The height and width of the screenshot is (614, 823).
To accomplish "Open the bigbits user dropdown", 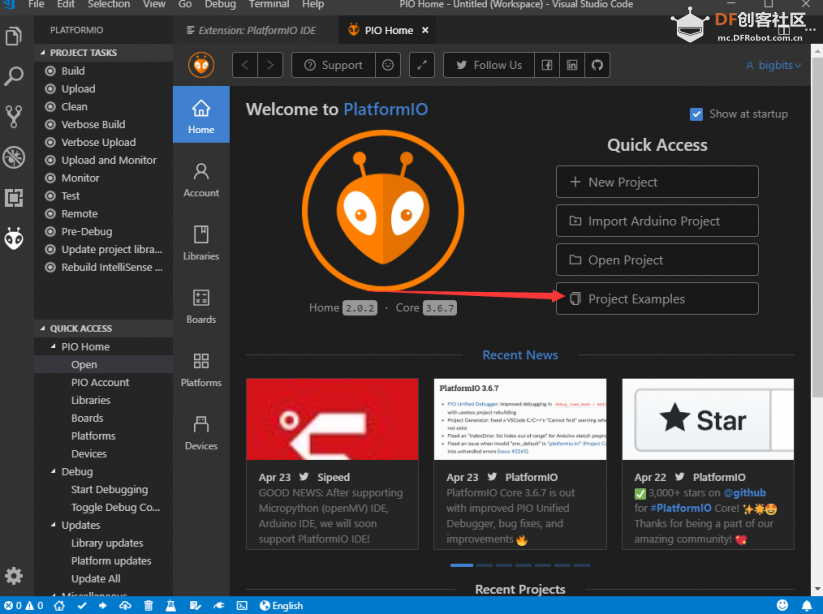I will (x=774, y=65).
